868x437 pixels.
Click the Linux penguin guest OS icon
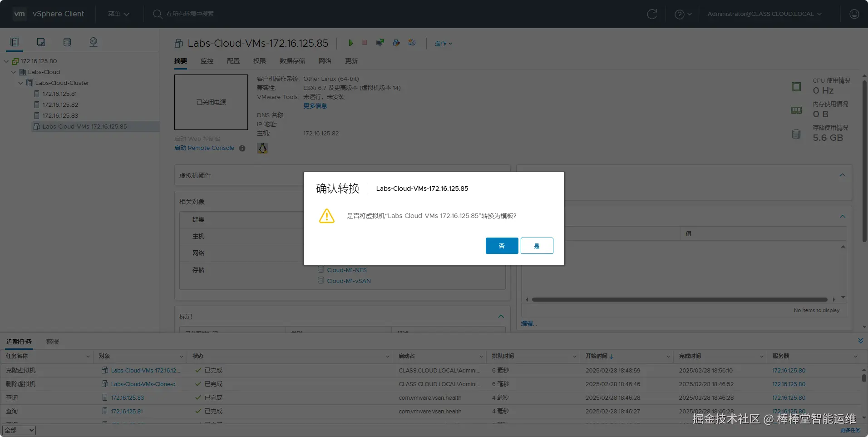(262, 148)
